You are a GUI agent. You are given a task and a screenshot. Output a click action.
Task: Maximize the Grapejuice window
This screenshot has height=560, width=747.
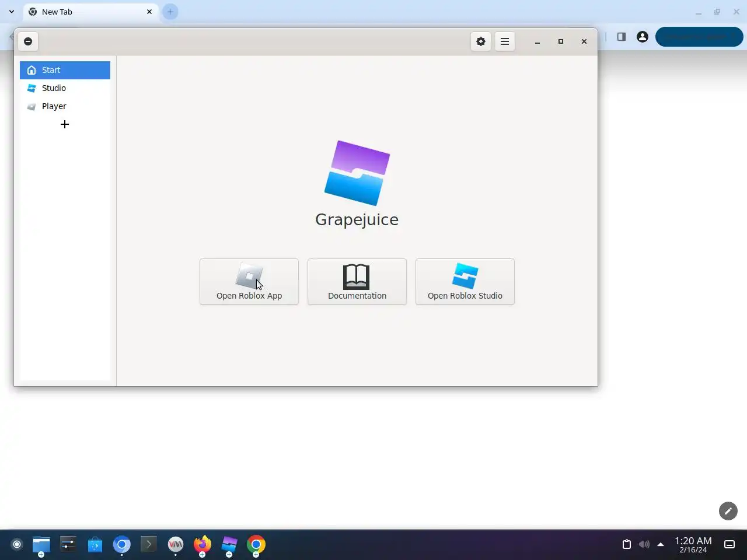(561, 41)
